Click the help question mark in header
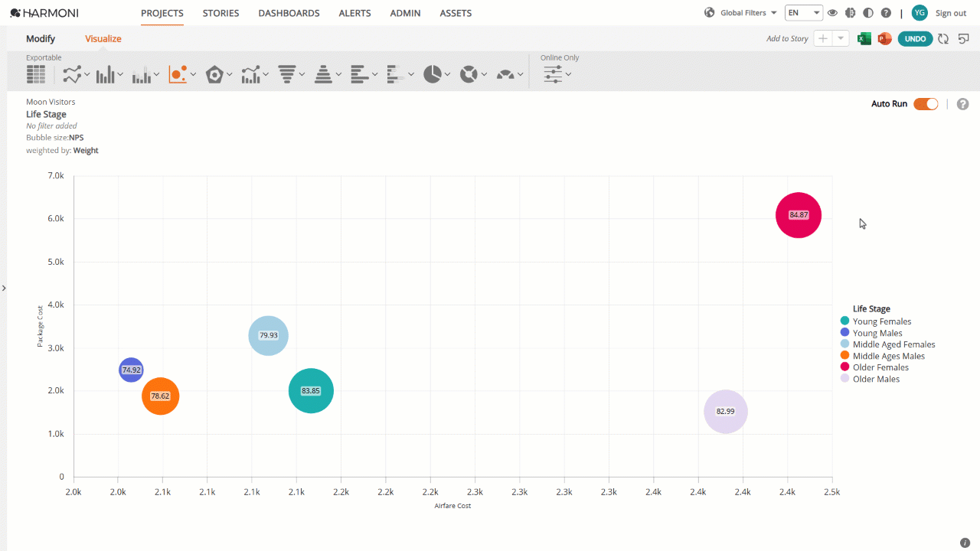The height and width of the screenshot is (551, 980). 886,13
